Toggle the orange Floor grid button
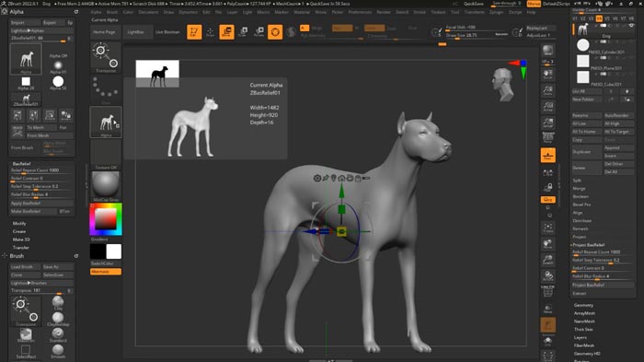644x362 pixels. pos(548,155)
